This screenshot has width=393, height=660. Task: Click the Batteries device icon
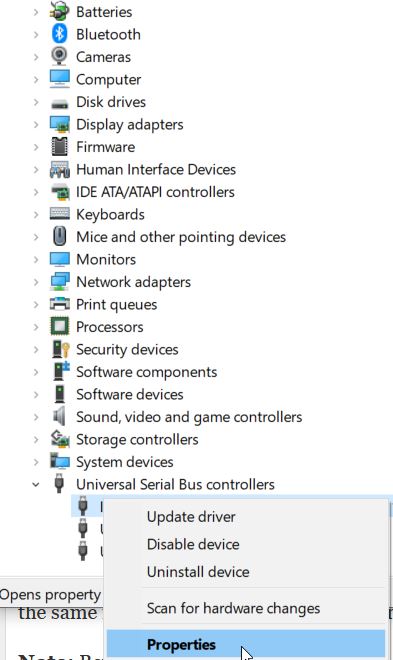click(x=59, y=12)
